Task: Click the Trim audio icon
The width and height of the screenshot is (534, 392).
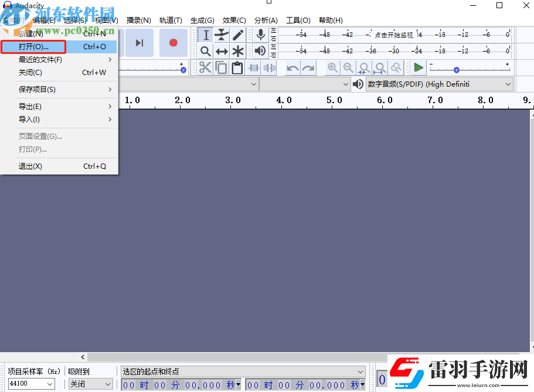Action: (x=254, y=68)
